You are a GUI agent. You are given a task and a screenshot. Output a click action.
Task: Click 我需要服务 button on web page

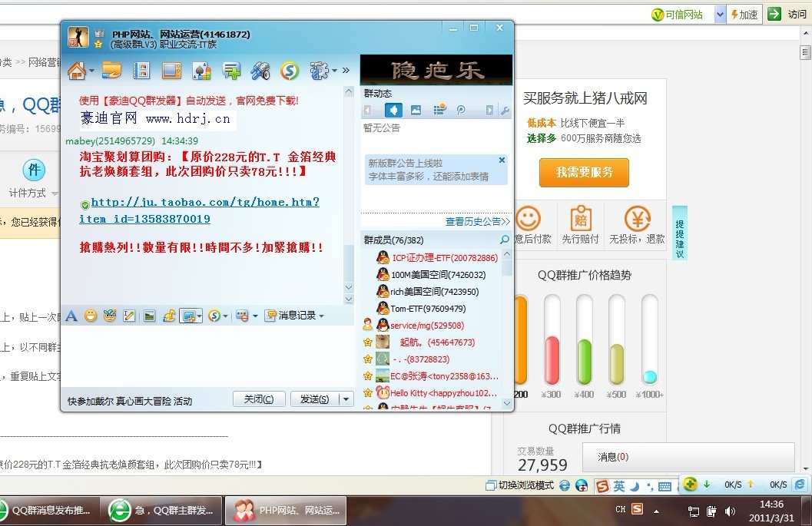pyautogui.click(x=584, y=173)
